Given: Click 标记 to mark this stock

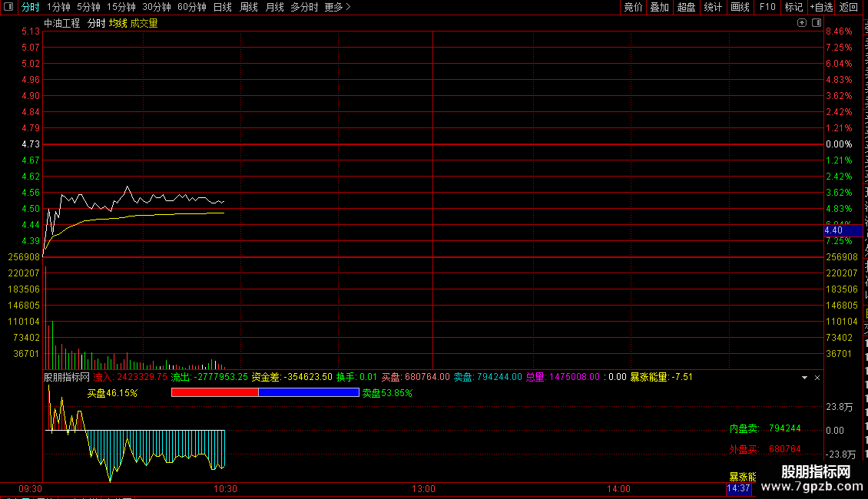Looking at the screenshot, I should coord(793,7).
